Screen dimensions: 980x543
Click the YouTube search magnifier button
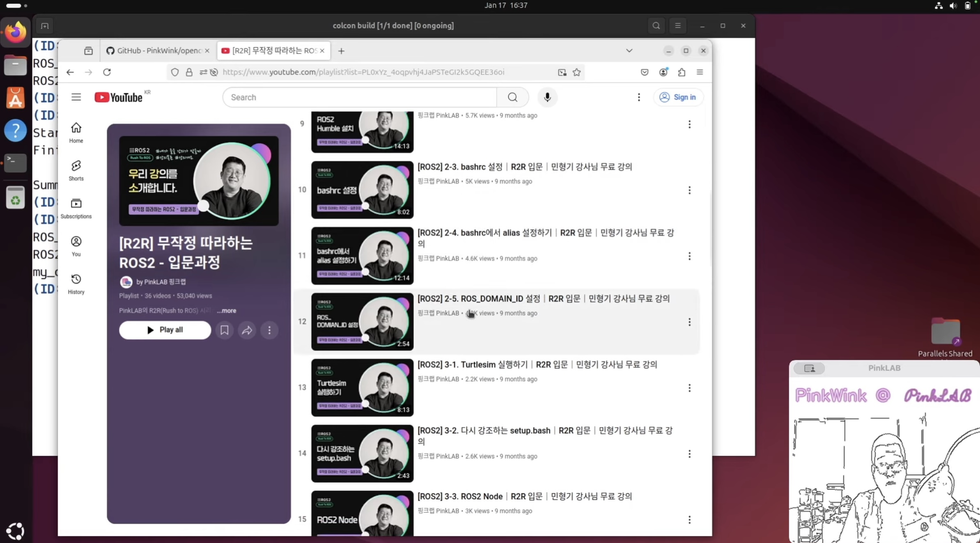(512, 97)
